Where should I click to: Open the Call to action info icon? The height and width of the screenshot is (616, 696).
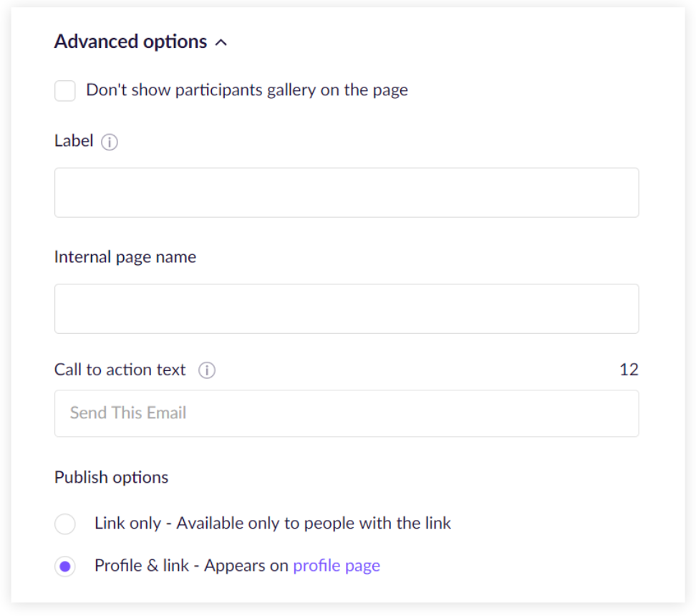point(207,370)
